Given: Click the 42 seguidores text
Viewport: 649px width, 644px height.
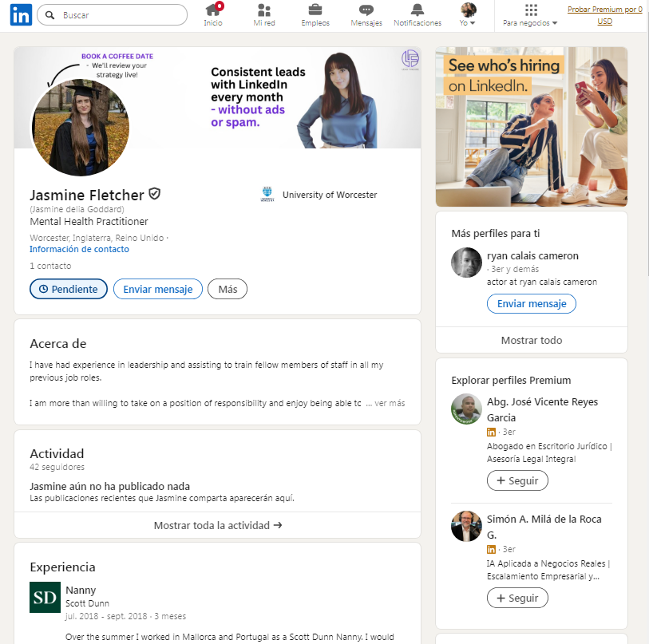Looking at the screenshot, I should point(57,467).
